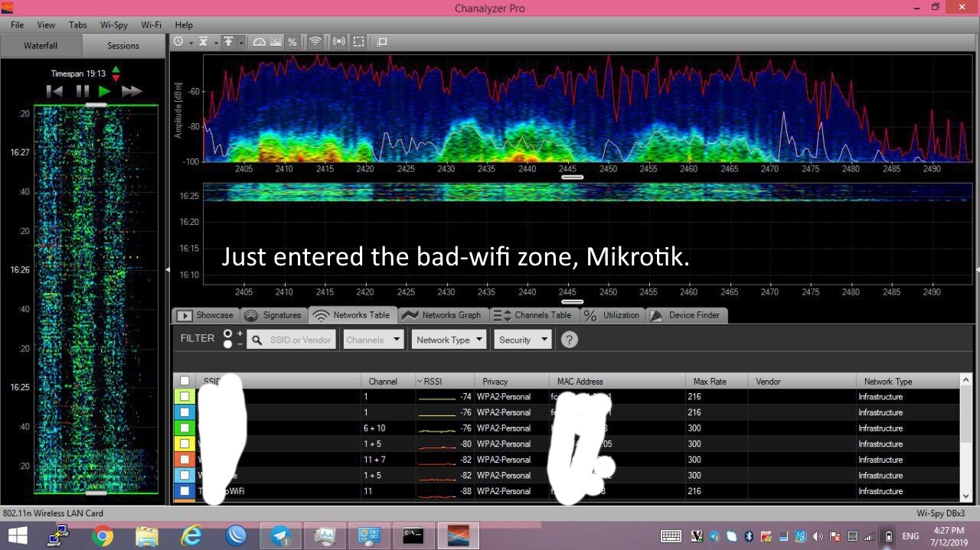The height and width of the screenshot is (550, 980).
Task: Switch to the Waterfall tab
Action: tap(41, 45)
